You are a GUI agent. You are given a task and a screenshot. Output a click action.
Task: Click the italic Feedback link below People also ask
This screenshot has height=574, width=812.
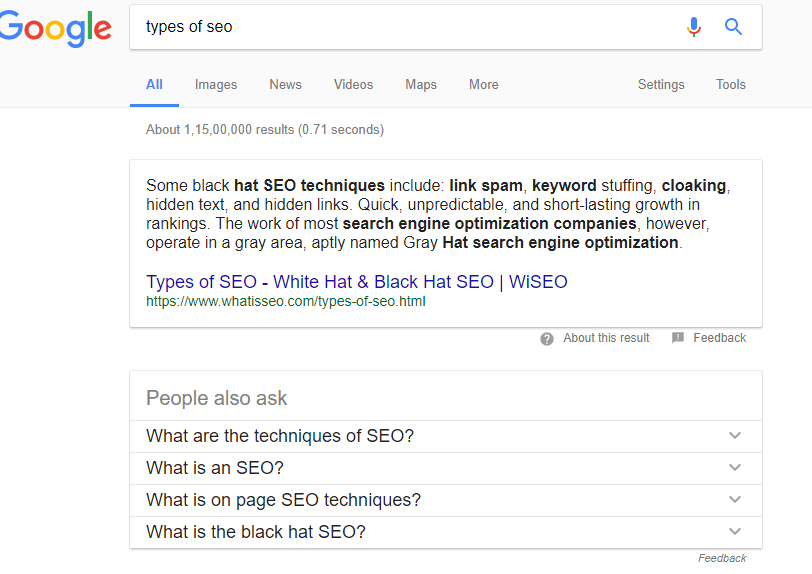pos(722,558)
